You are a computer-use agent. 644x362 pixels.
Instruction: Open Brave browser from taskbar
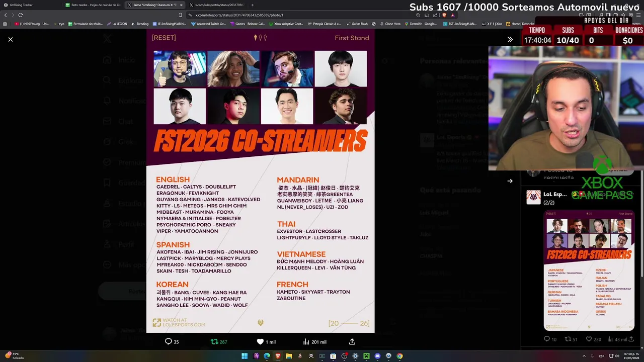[278, 356]
